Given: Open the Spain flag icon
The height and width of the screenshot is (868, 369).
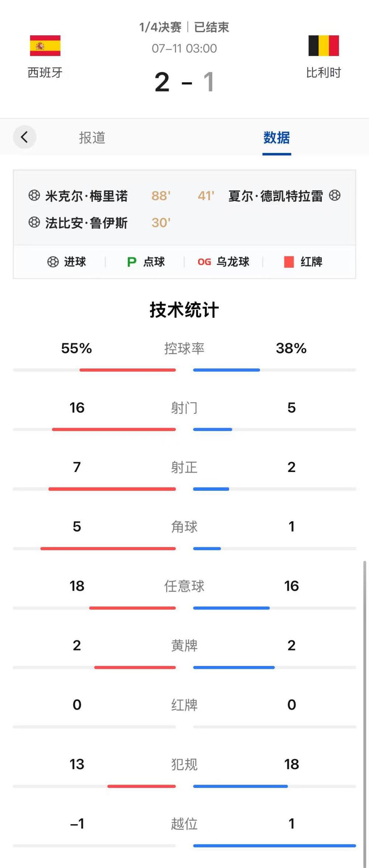Looking at the screenshot, I should coord(45,46).
